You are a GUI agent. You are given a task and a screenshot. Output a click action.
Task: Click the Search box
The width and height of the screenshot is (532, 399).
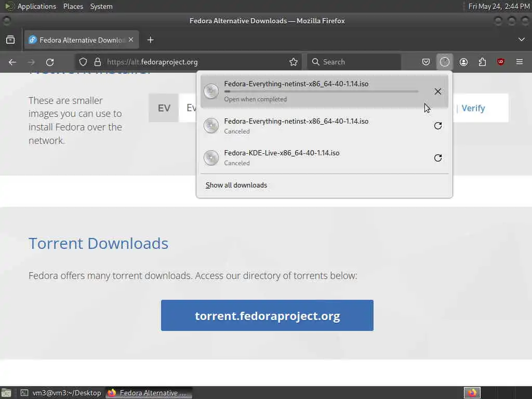point(354,62)
